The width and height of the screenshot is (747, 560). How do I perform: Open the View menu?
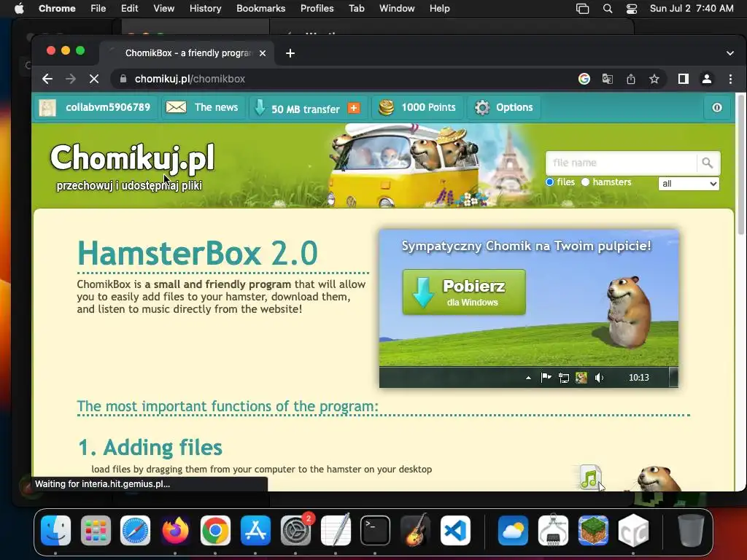click(163, 9)
